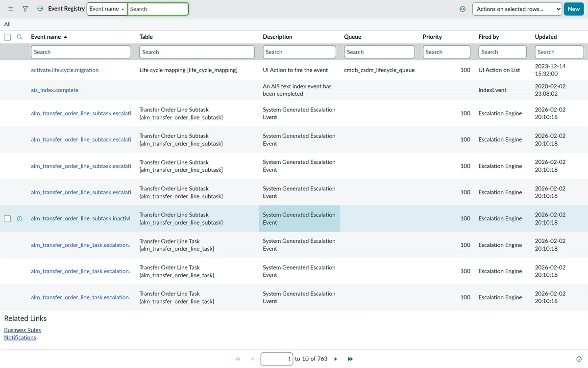Edit the page number field
The width and height of the screenshot is (588, 368).
[x=277, y=359]
